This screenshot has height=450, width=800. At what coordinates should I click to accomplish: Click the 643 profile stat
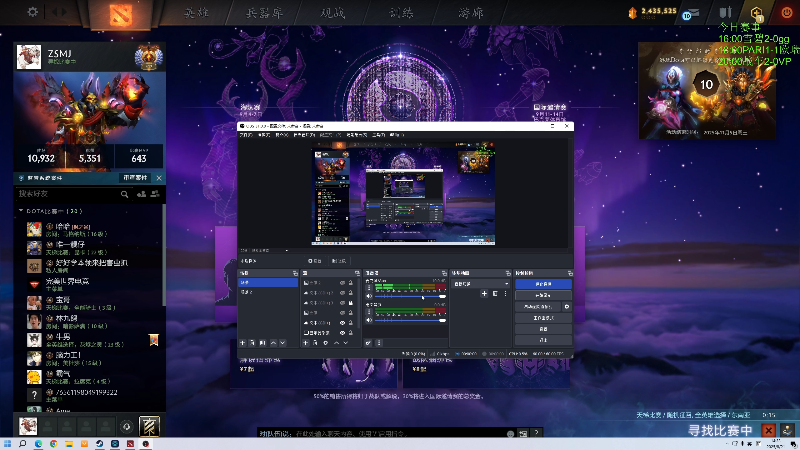139,158
